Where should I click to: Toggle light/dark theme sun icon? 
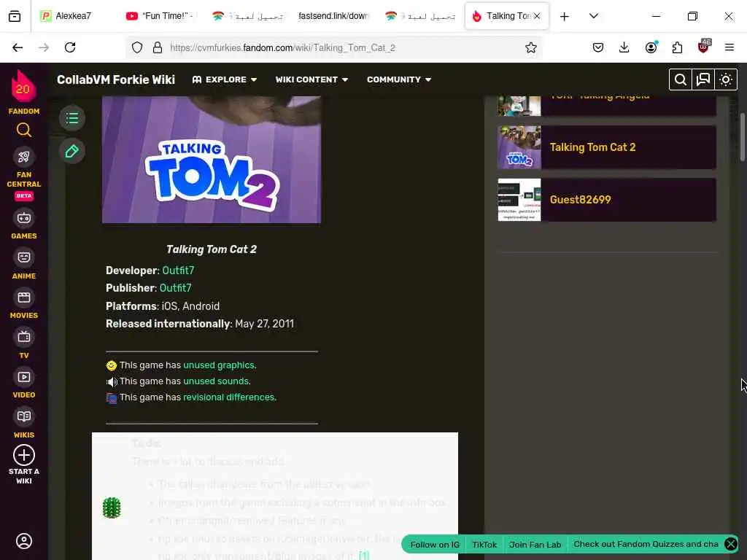726,79
